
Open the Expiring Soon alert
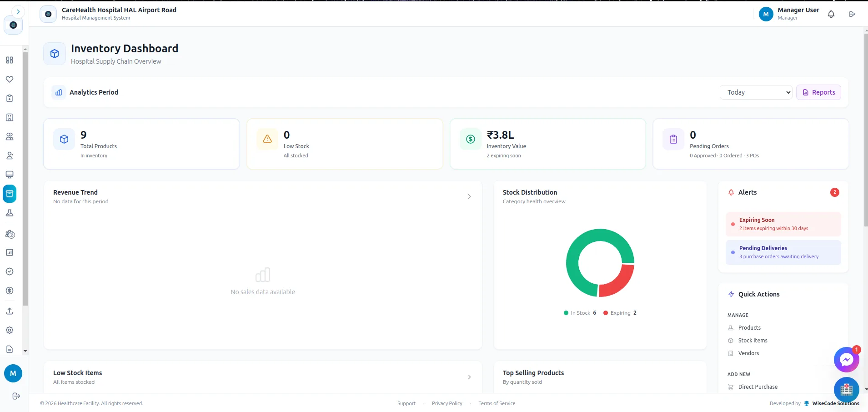tap(783, 224)
